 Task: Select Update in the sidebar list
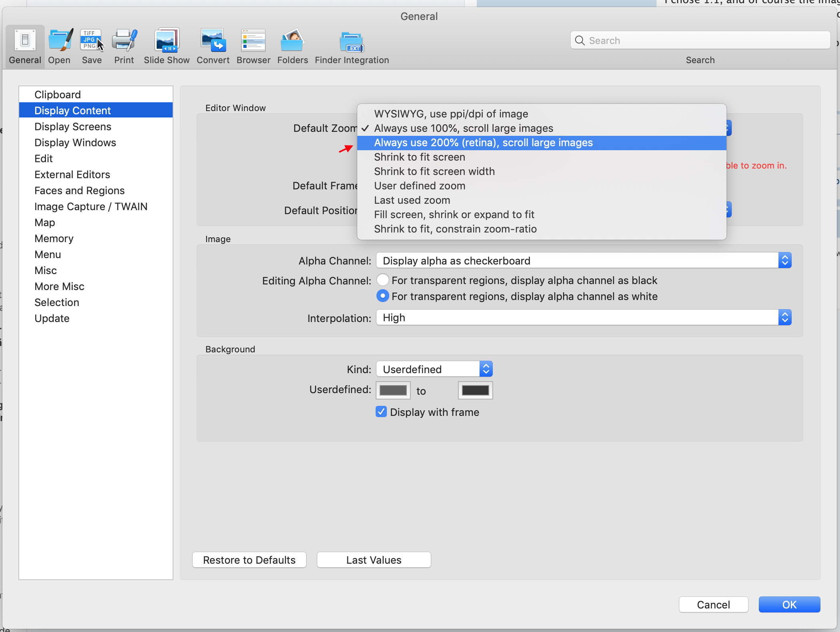pyautogui.click(x=96, y=318)
